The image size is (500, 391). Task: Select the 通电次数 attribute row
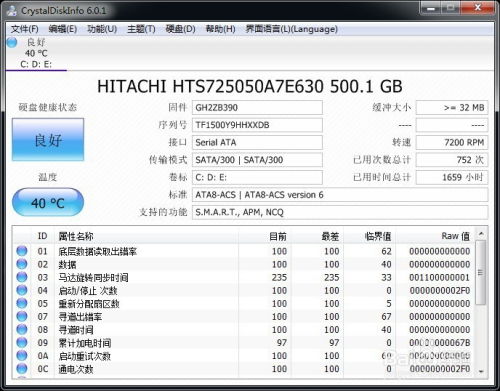click(x=244, y=368)
